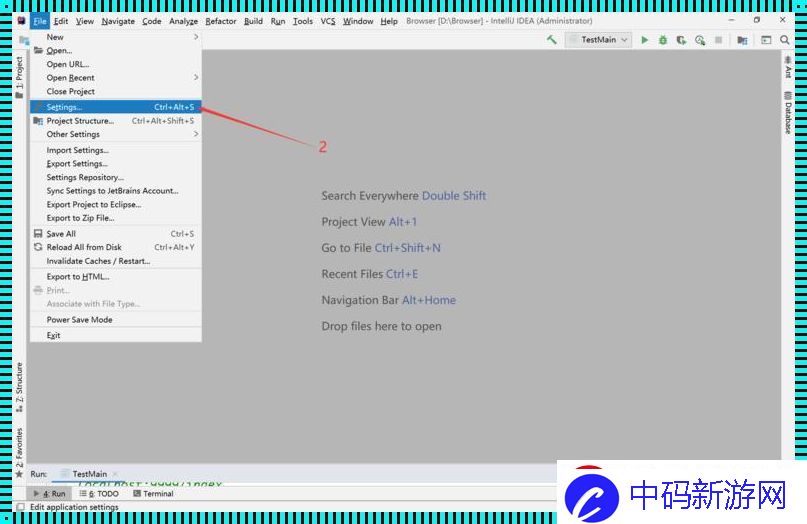
Task: Choose Project Structure... menu entry
Action: coord(116,121)
